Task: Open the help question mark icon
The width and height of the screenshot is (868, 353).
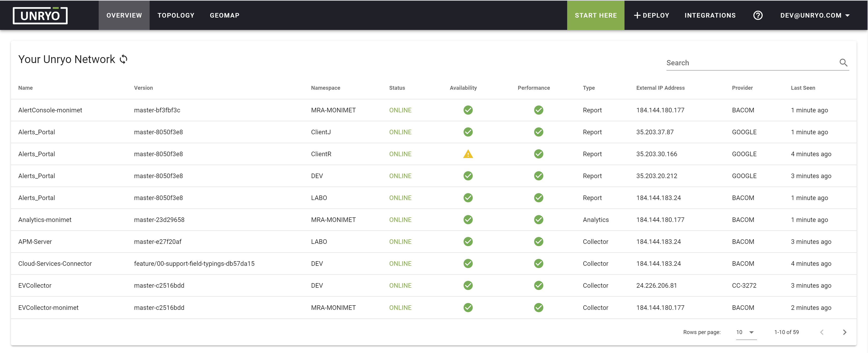Action: click(758, 16)
